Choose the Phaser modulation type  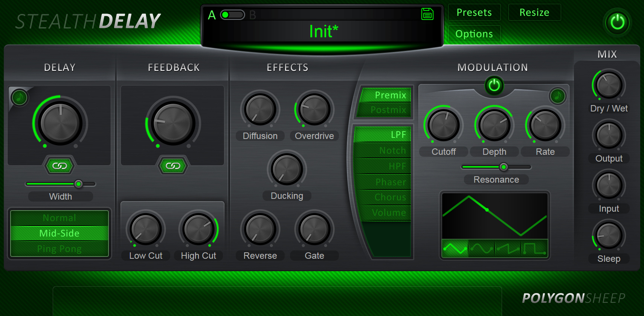pyautogui.click(x=384, y=182)
